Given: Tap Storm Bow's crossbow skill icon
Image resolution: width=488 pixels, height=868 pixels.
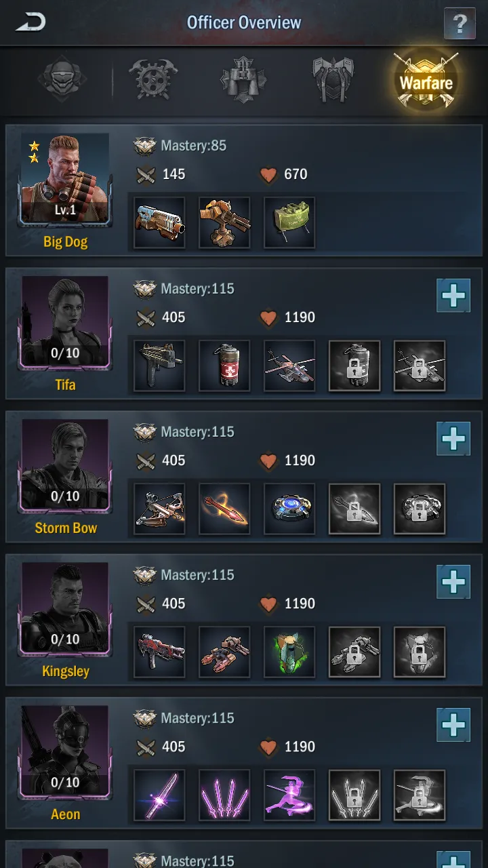Looking at the screenshot, I should pos(159,509).
